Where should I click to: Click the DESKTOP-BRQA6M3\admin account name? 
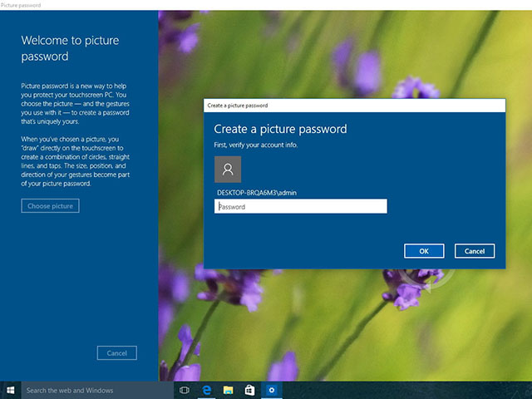coord(257,193)
